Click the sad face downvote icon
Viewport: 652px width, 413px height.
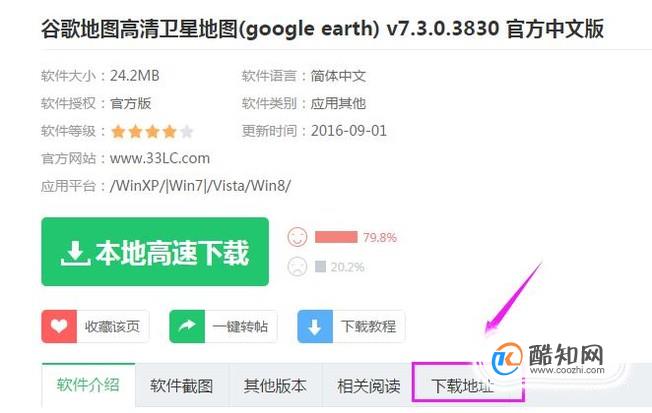pyautogui.click(x=297, y=266)
